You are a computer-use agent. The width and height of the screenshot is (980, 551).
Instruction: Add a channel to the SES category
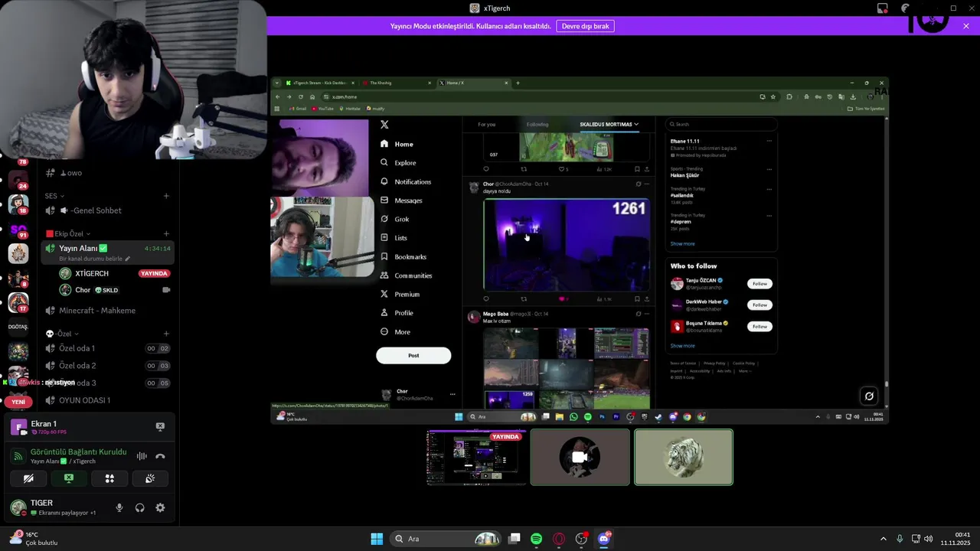pyautogui.click(x=166, y=196)
